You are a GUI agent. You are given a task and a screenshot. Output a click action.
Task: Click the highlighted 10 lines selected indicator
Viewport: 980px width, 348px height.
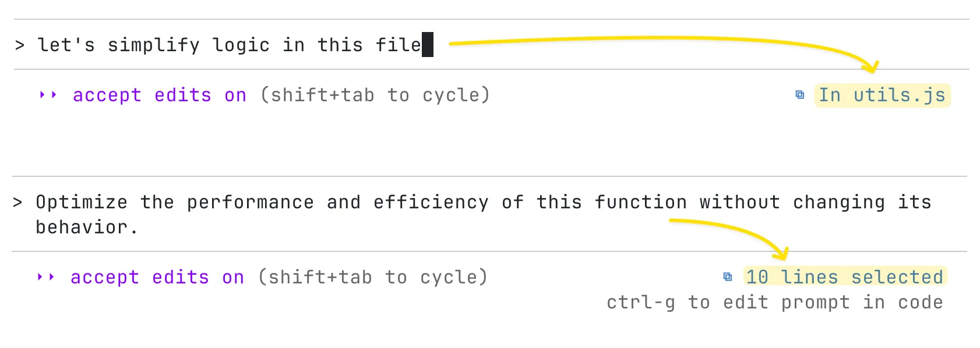point(845,277)
